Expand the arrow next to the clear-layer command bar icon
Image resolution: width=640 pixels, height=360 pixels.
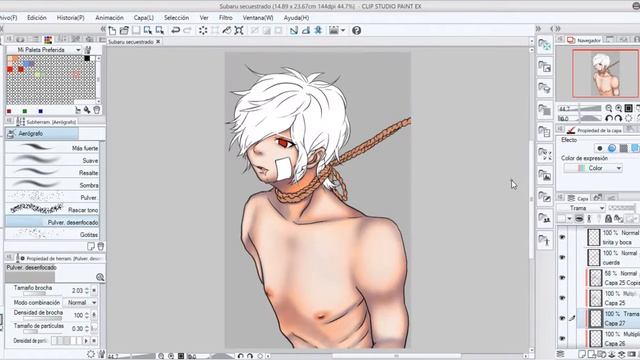pos(343,30)
